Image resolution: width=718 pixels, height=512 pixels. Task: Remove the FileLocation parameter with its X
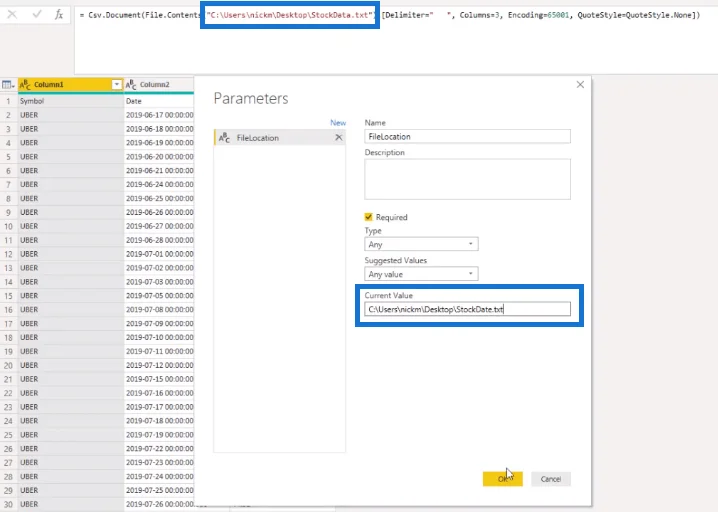click(x=338, y=137)
